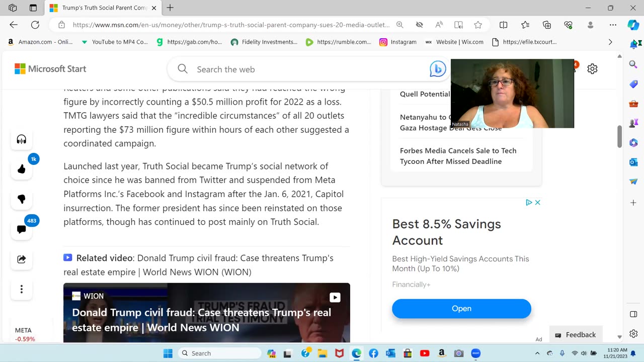Viewport: 644px width, 362px height.
Task: Open YouTube from the taskbar
Action: 425,353
